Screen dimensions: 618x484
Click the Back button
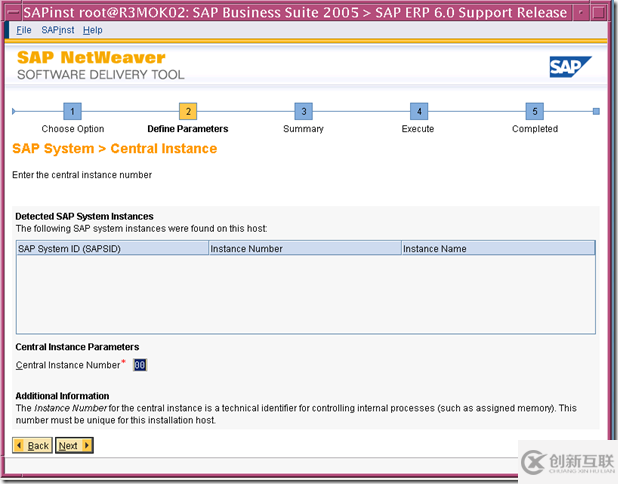[32, 446]
